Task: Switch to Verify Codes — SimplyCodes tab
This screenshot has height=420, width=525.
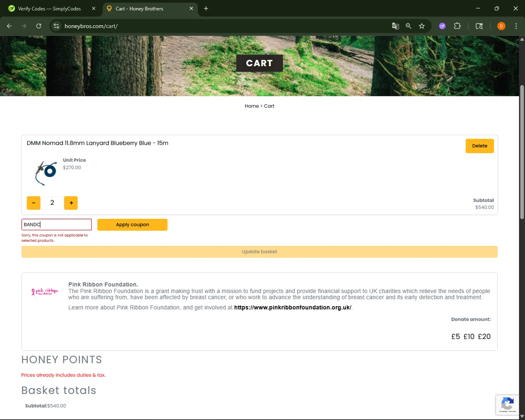Action: (x=49, y=8)
